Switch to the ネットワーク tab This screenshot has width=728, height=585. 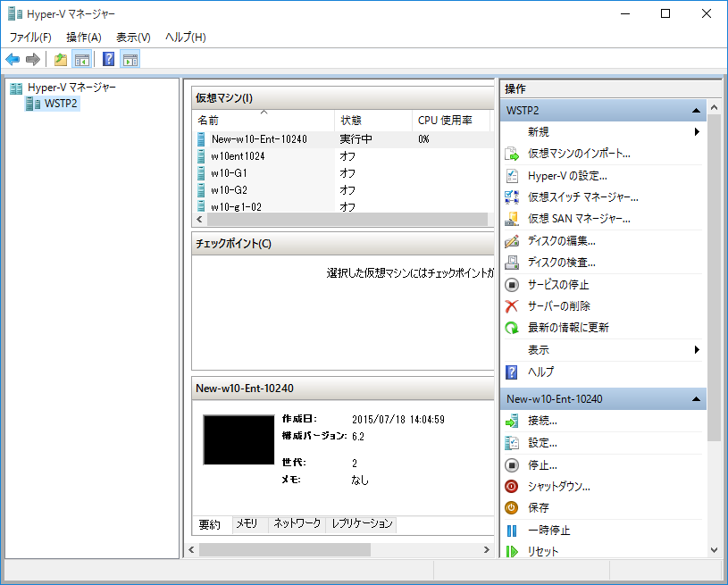click(297, 524)
